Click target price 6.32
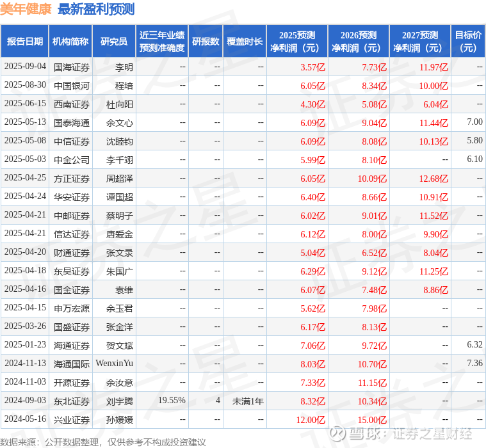The width and height of the screenshot is (486, 448). [x=474, y=344]
